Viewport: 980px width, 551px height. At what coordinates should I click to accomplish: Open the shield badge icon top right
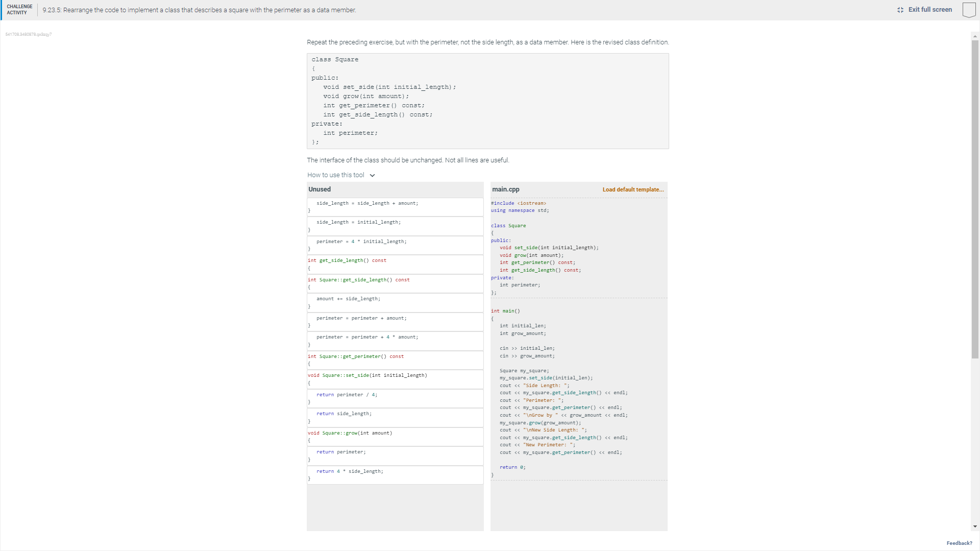click(969, 10)
